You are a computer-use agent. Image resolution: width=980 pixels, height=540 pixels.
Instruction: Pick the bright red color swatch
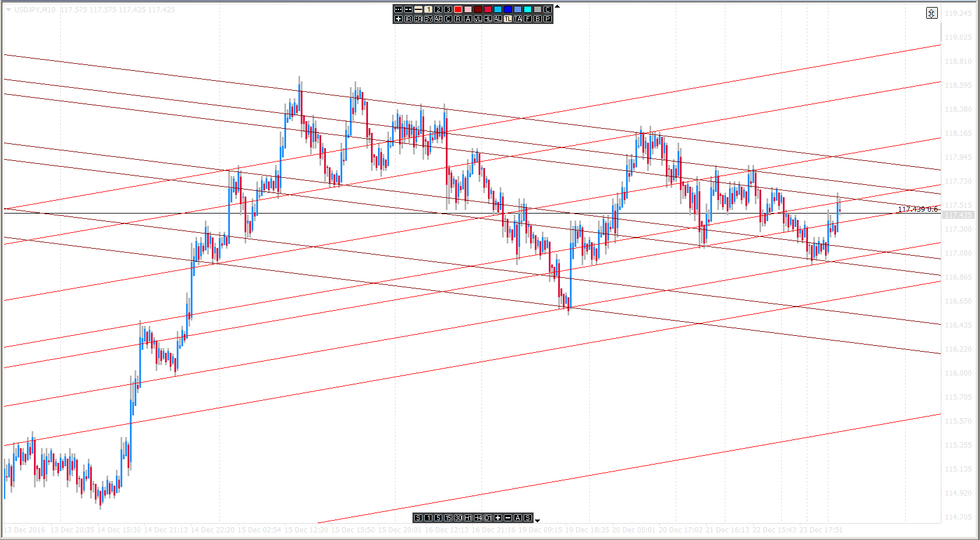coord(458,9)
